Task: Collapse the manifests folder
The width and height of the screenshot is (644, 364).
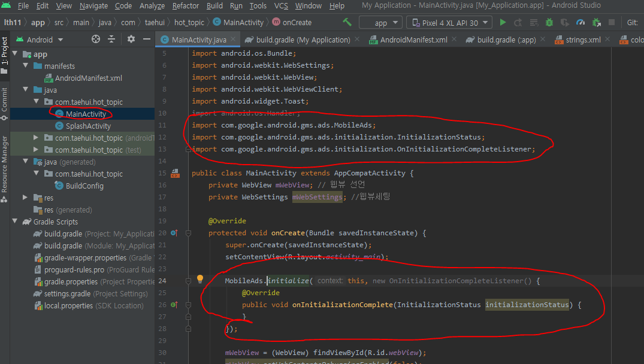Action: click(x=26, y=66)
